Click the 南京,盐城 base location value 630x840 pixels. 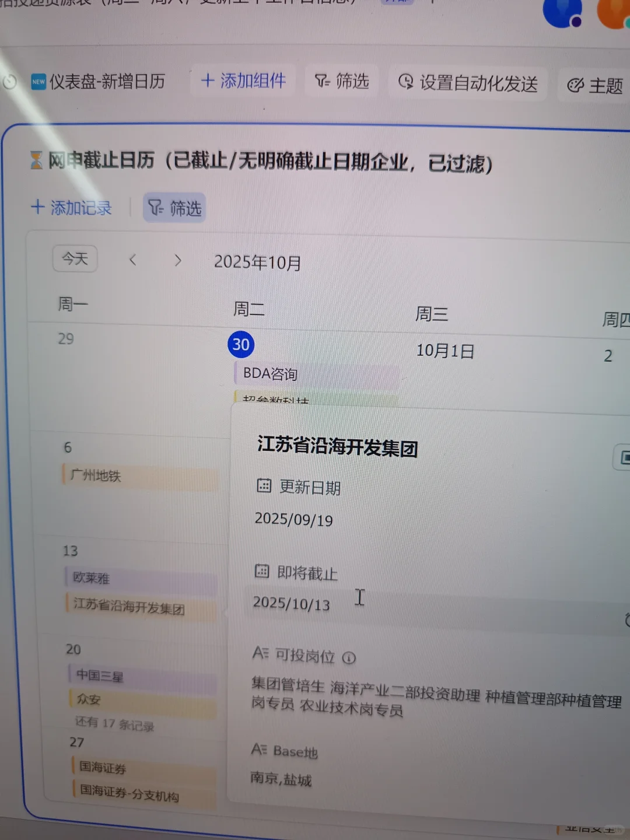point(281,779)
